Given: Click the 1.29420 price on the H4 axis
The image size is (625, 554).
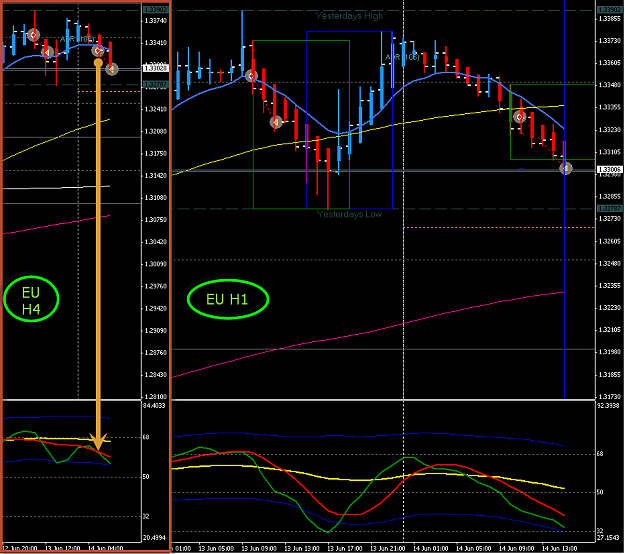Looking at the screenshot, I should (x=156, y=308).
